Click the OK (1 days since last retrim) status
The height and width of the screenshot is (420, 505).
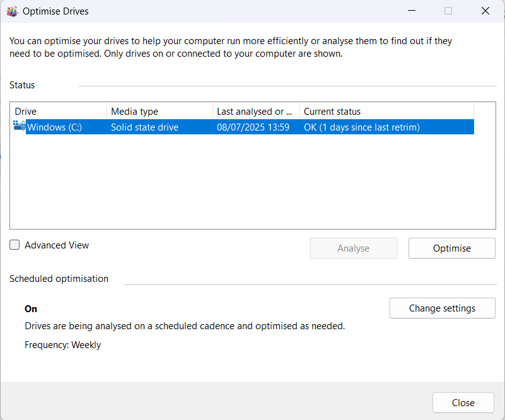tap(361, 127)
